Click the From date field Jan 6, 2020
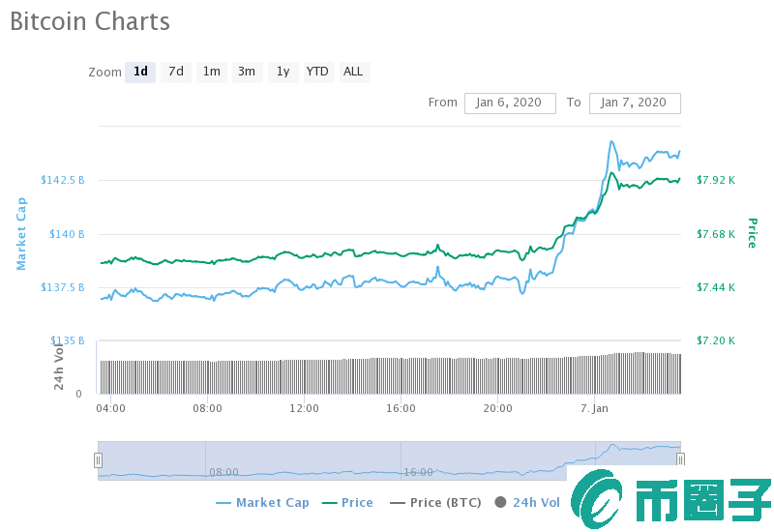 point(510,103)
